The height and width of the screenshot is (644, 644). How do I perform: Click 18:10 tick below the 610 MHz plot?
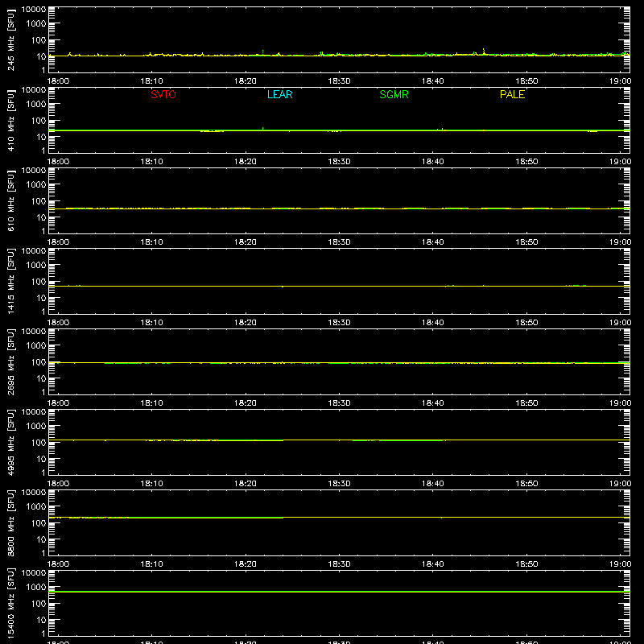(x=151, y=242)
